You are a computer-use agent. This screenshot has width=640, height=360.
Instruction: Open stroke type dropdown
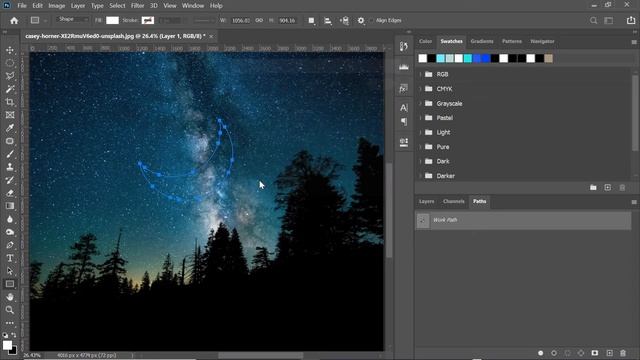[x=204, y=20]
